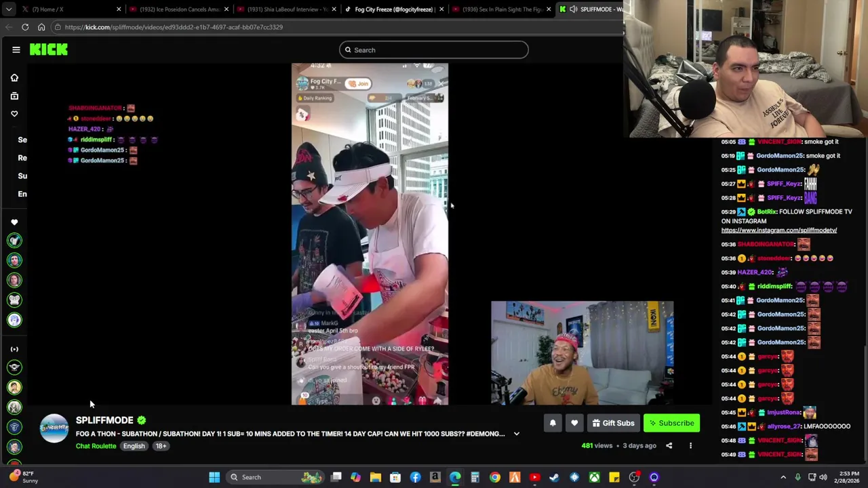Viewport: 868px width, 488px height.
Task: Open File Explorer from the taskbar
Action: pyautogui.click(x=375, y=477)
